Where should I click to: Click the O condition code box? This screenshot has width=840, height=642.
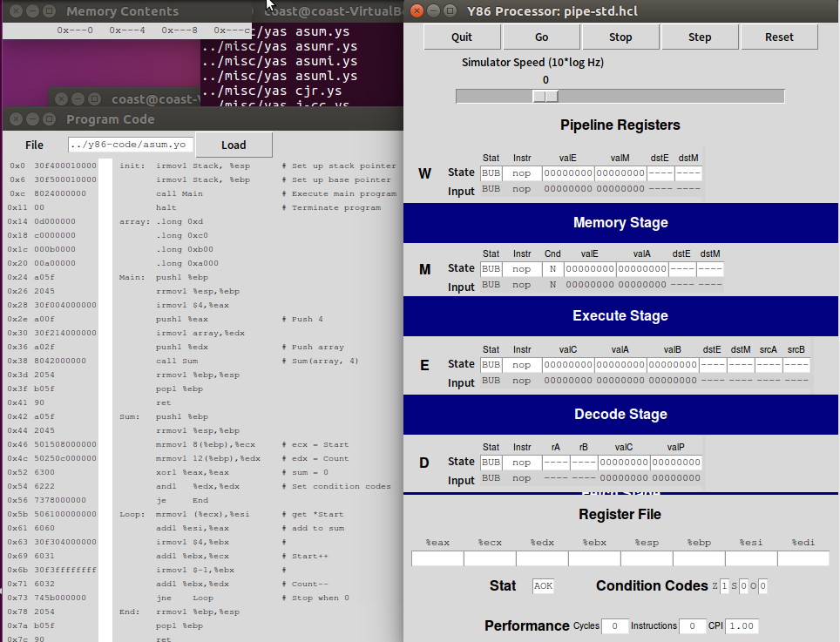click(762, 585)
